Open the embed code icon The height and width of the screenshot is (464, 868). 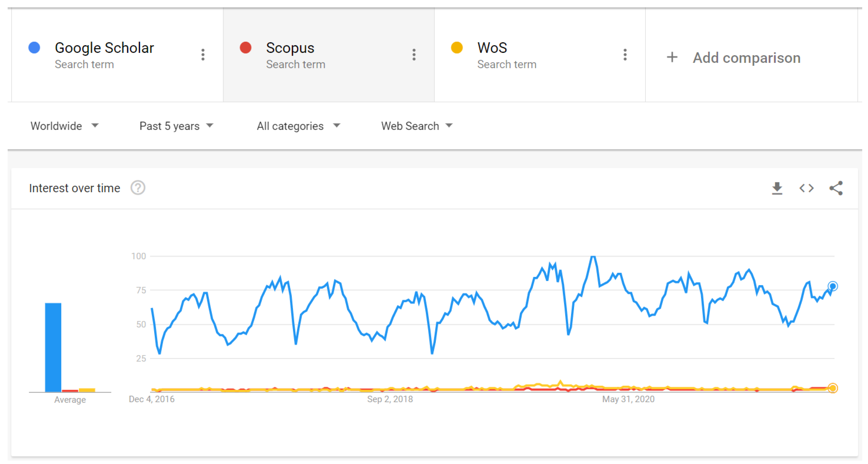click(x=806, y=188)
